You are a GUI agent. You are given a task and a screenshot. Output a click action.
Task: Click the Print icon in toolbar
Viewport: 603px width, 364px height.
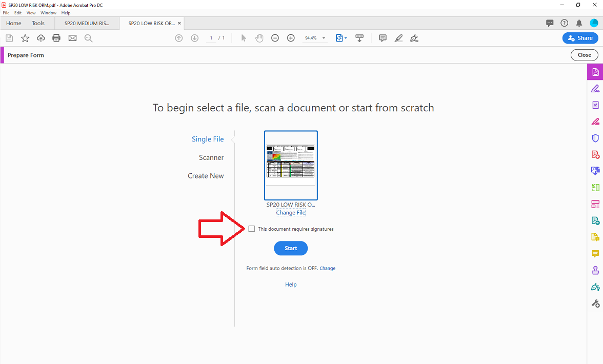click(56, 38)
